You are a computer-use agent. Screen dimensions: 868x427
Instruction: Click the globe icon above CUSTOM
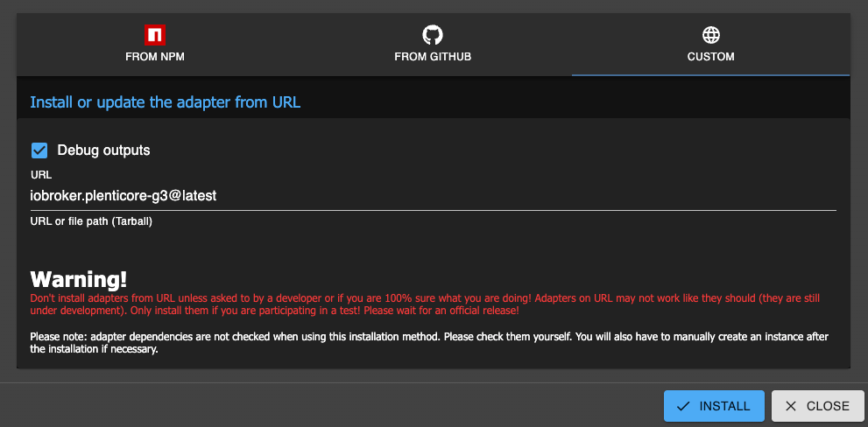(x=710, y=35)
